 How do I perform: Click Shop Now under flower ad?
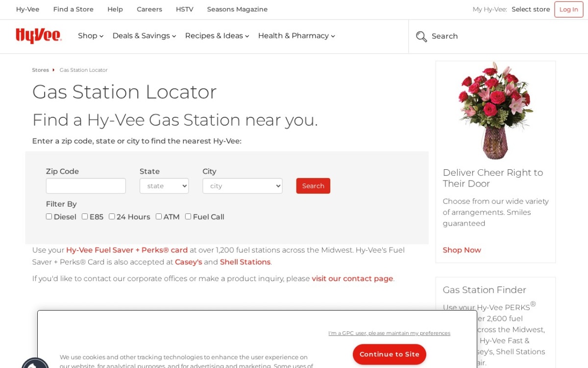[462, 250]
